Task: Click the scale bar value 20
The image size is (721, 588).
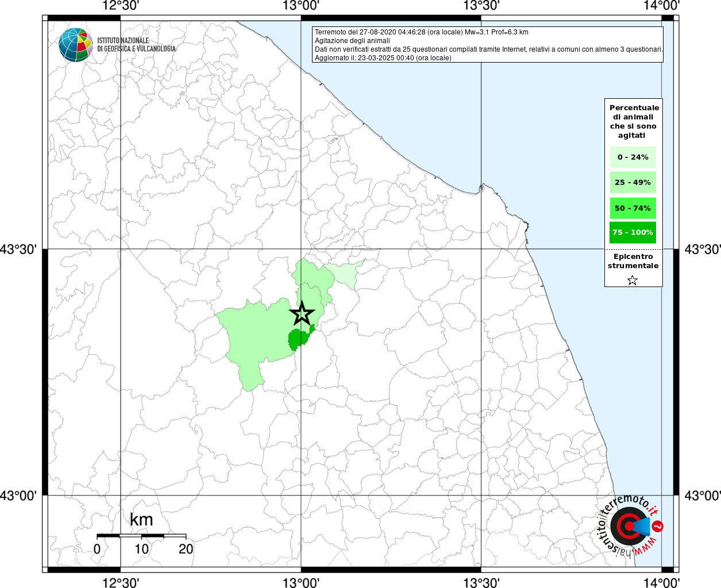Action: [186, 549]
